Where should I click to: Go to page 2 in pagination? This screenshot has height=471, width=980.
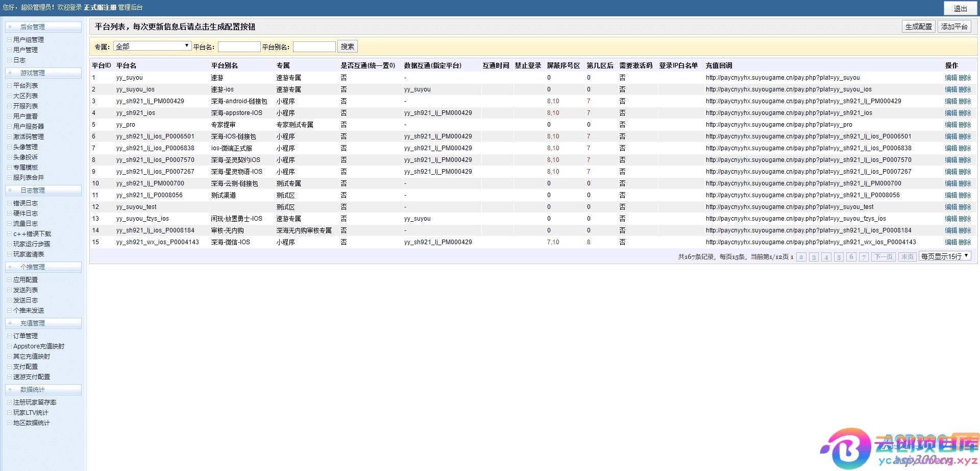coord(801,257)
